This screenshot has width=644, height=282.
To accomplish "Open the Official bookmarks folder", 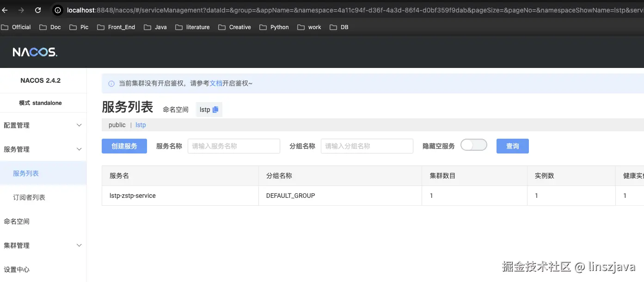I will click(16, 27).
